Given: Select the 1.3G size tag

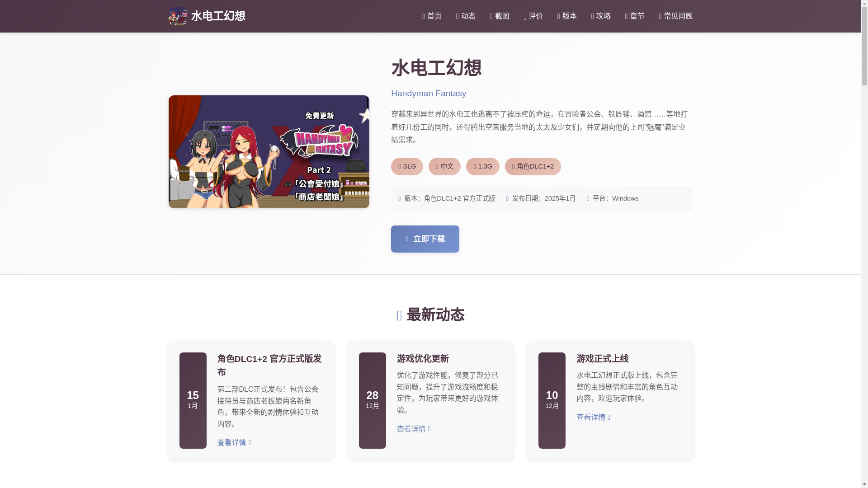Looking at the screenshot, I should point(482,166).
